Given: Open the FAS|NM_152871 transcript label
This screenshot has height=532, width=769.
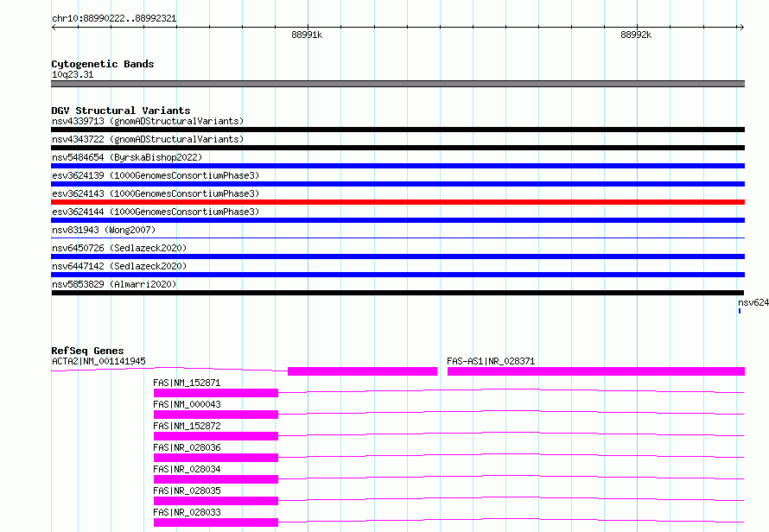Looking at the screenshot, I should [x=187, y=383].
